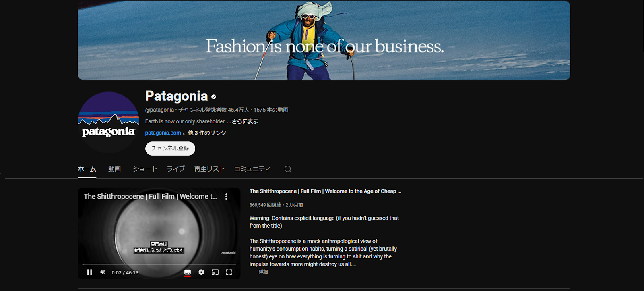
Task: Click the channel banner image
Action: [324, 40]
